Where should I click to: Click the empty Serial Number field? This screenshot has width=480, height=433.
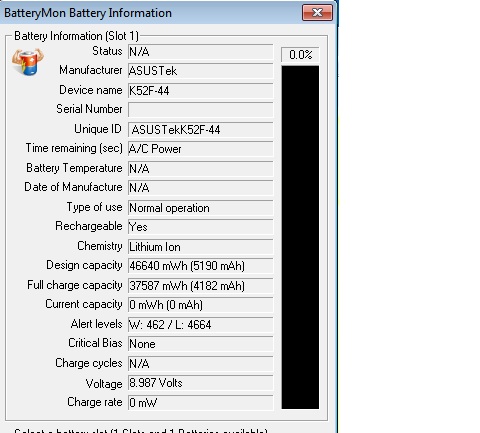point(200,110)
